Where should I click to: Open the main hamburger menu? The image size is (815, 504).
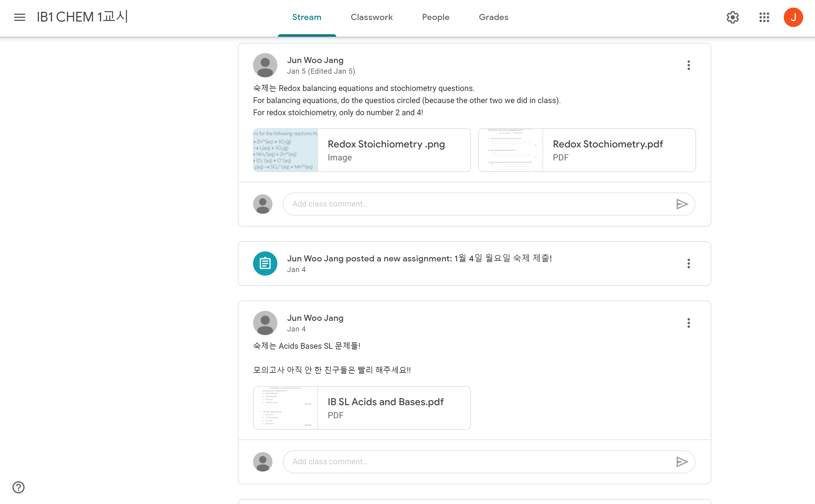point(20,17)
